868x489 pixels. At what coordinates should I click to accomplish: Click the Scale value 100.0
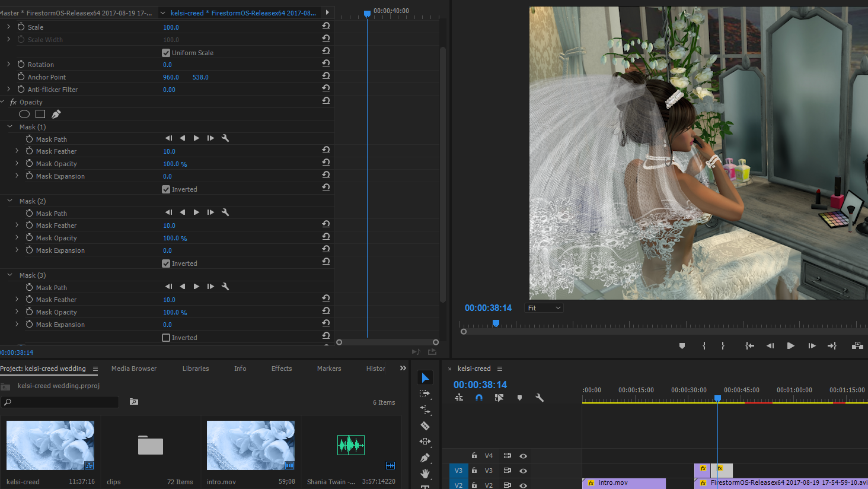click(171, 27)
